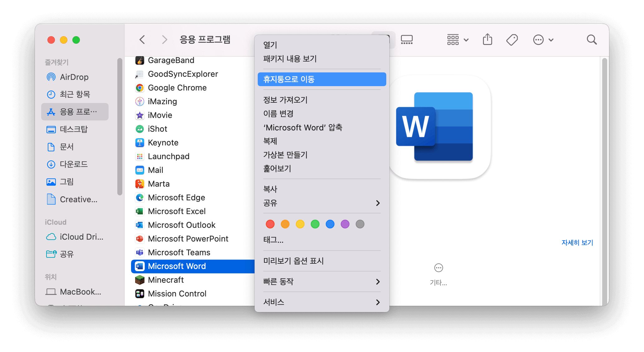Screen dimensions: 644x352
Task: Select Launchpad in the app list
Action: coord(193,156)
